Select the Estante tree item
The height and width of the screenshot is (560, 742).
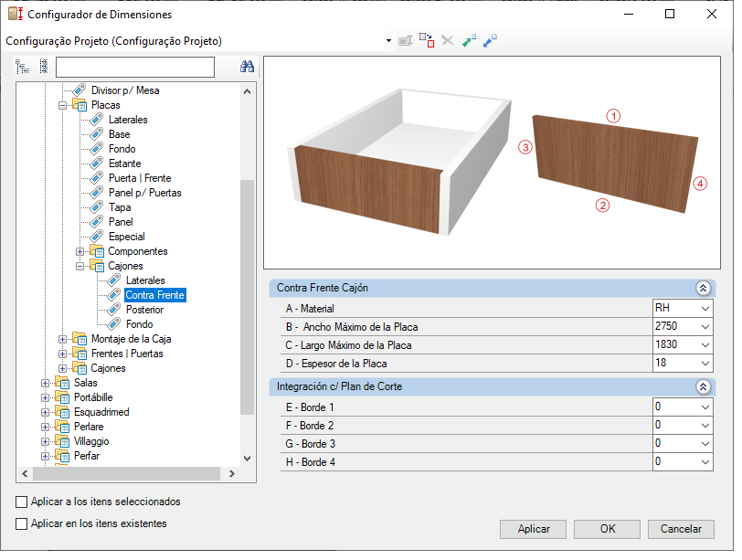point(125,164)
